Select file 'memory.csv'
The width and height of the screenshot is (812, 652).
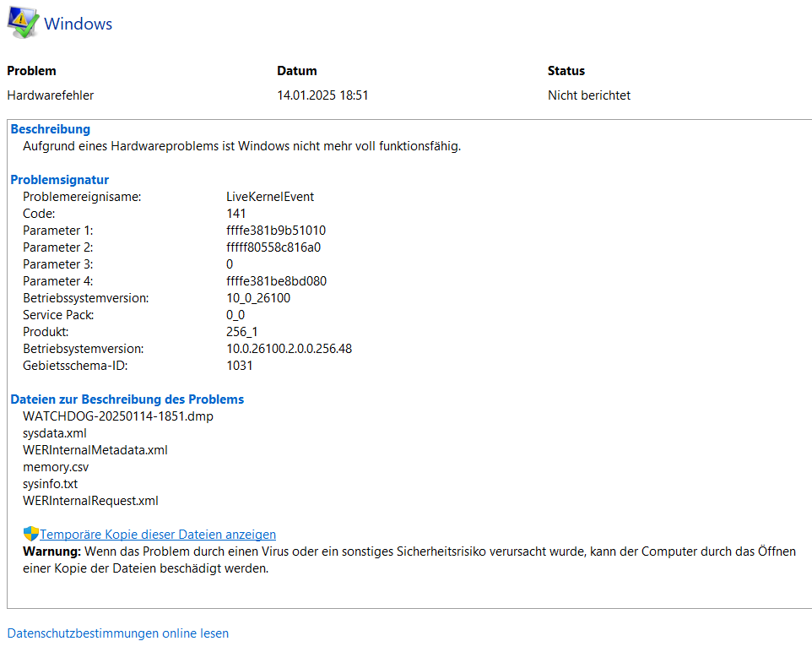pos(56,468)
